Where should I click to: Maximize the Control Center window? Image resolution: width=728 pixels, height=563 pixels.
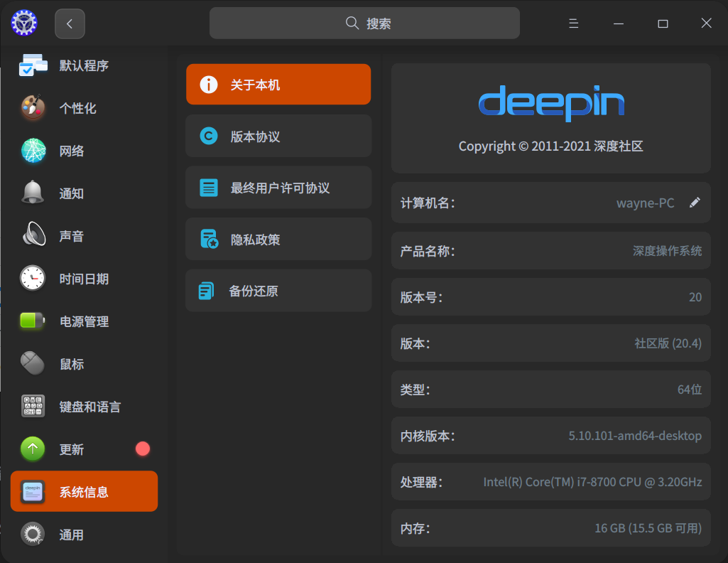tap(663, 23)
